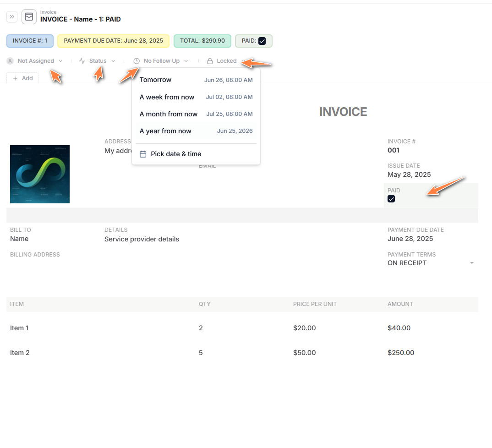Click the No Follow Up clock icon

pyautogui.click(x=137, y=61)
